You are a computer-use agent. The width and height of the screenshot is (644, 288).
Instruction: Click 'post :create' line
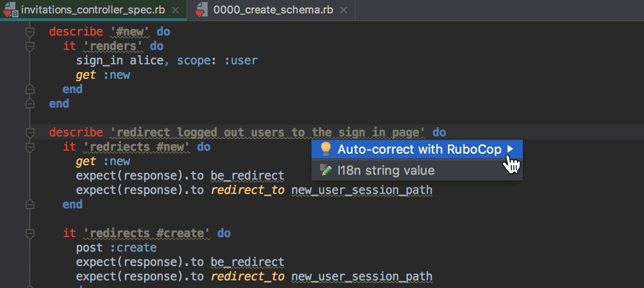point(116,248)
